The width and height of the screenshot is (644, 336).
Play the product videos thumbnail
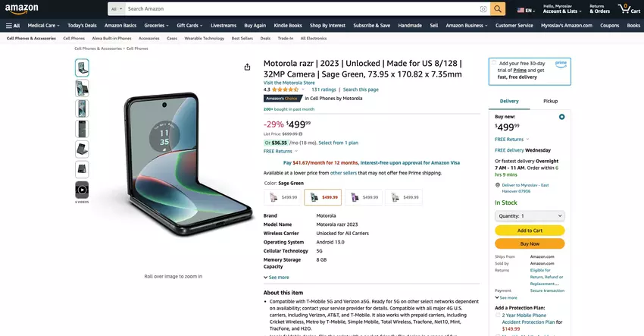coord(82,190)
